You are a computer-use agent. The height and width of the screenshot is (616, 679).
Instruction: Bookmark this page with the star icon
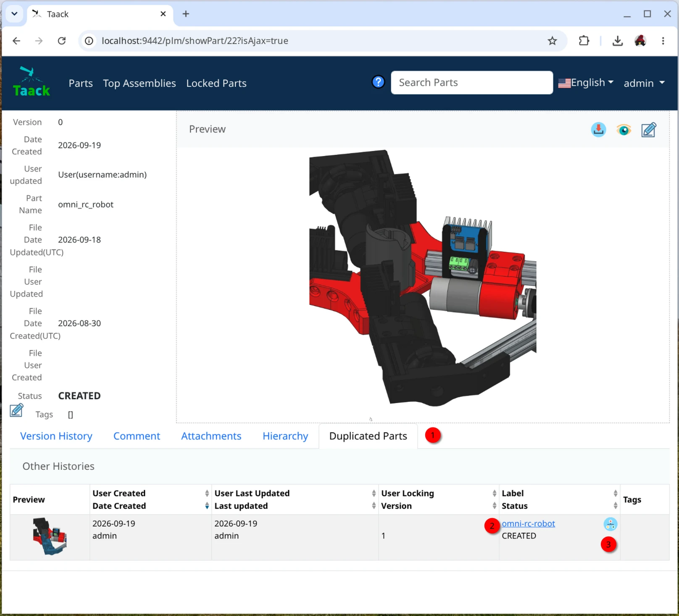click(552, 41)
